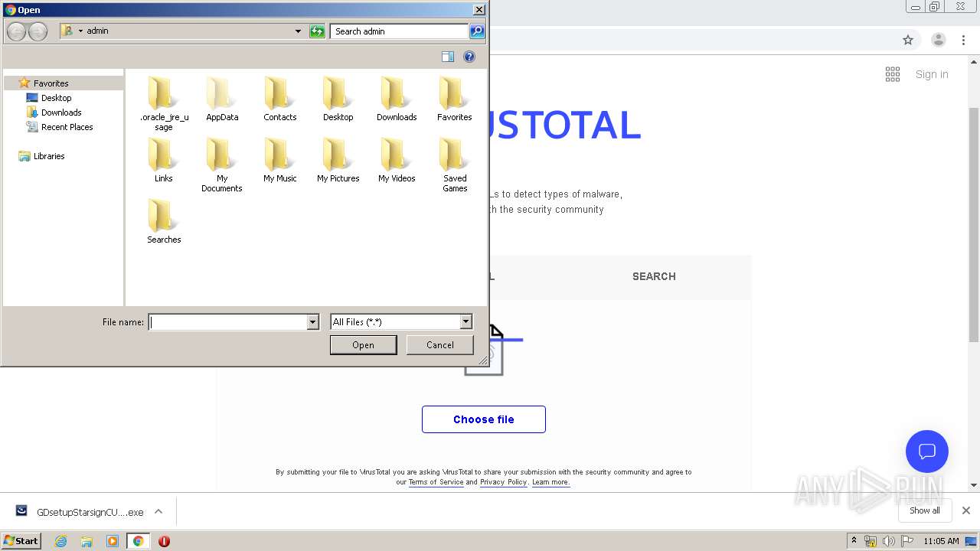Click the Cancel button
This screenshot has height=551, width=980.
(x=440, y=345)
